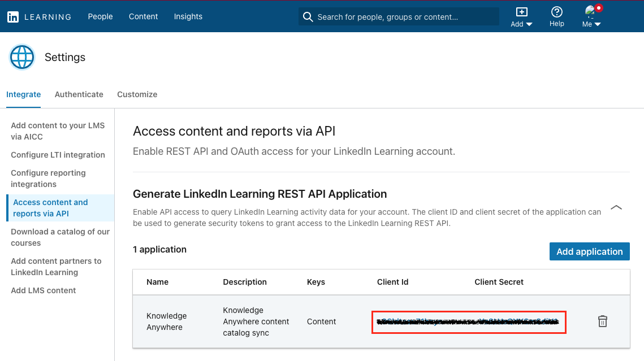Open Add content partners to LinkedIn Learning
Image resolution: width=644 pixels, height=361 pixels.
(57, 267)
